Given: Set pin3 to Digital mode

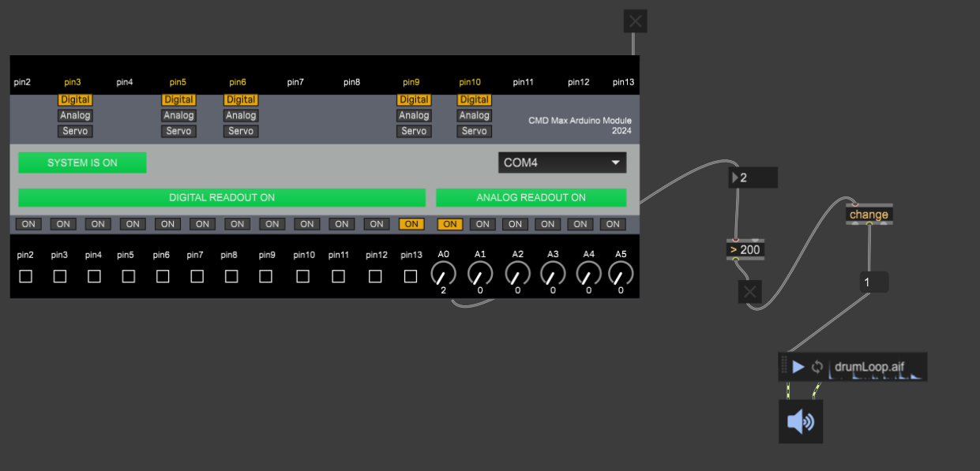Looking at the screenshot, I should (x=75, y=99).
